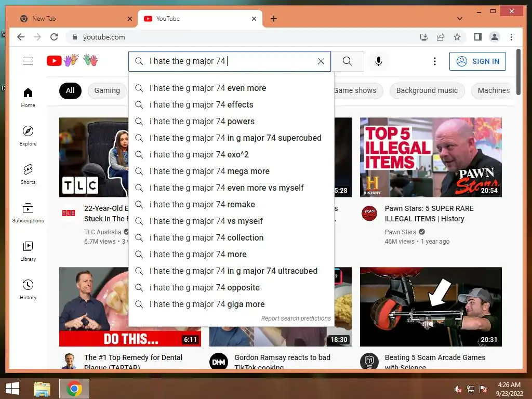Open Gordon Ramsay reacts video title

coord(282,362)
